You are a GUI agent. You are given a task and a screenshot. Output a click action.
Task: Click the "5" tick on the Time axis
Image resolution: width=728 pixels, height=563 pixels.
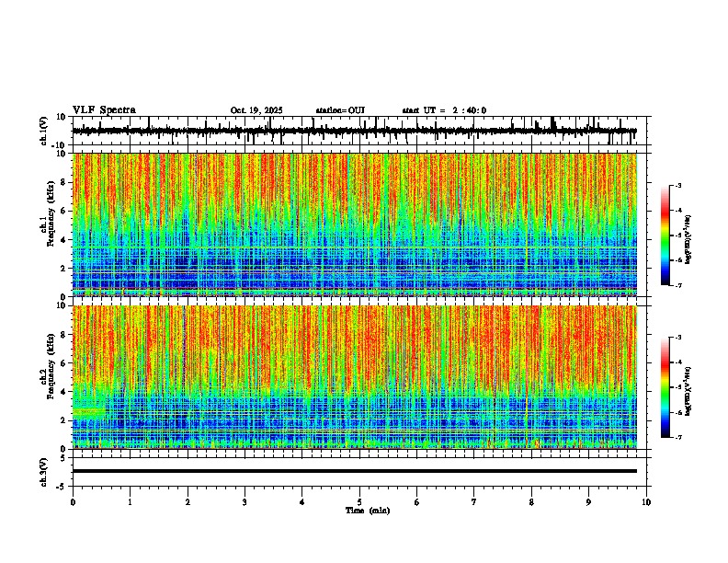pos(359,502)
